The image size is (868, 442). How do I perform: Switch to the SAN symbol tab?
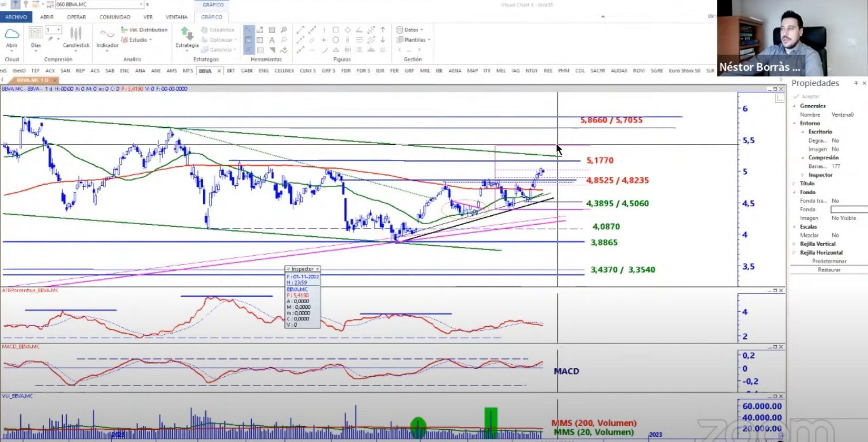[65, 71]
